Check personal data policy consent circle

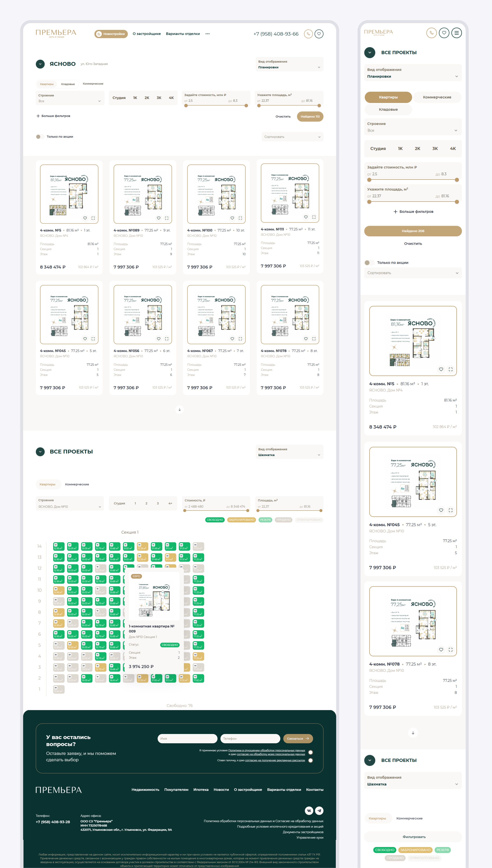pyautogui.click(x=311, y=752)
